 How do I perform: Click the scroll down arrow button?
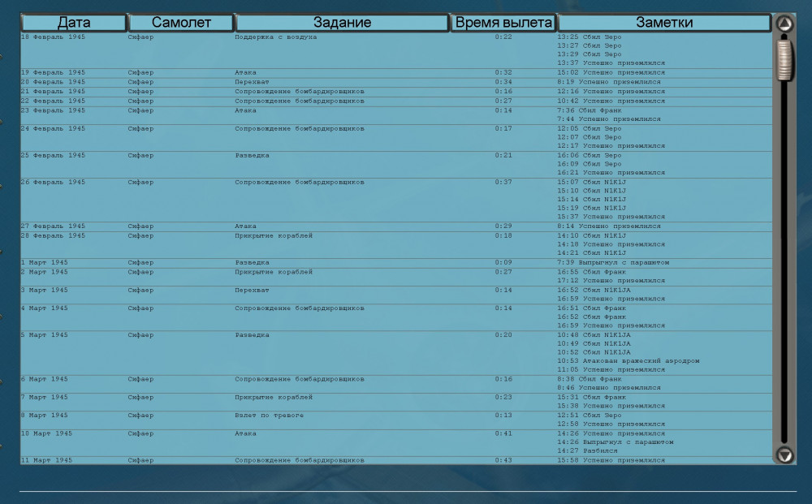[x=784, y=454]
